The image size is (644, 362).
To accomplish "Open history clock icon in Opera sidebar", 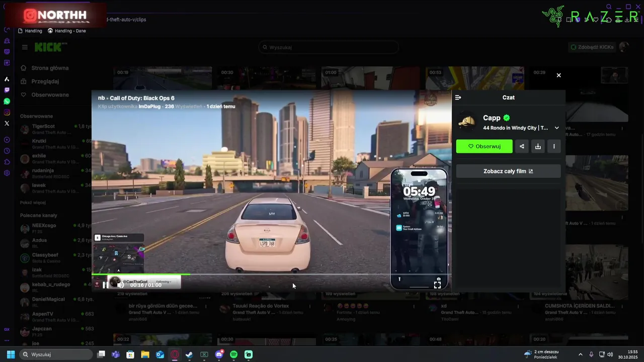I will pyautogui.click(x=7, y=151).
